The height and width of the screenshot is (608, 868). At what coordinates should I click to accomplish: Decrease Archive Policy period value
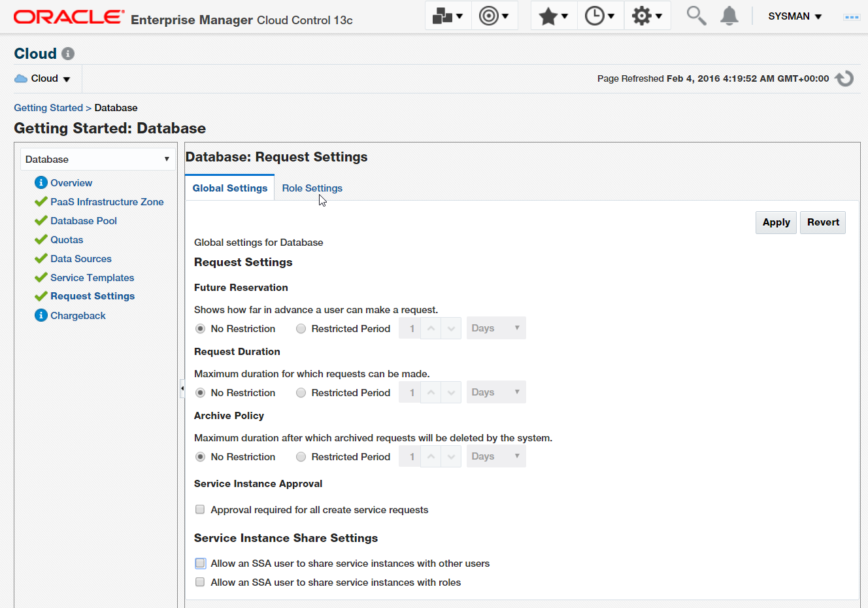pos(451,456)
